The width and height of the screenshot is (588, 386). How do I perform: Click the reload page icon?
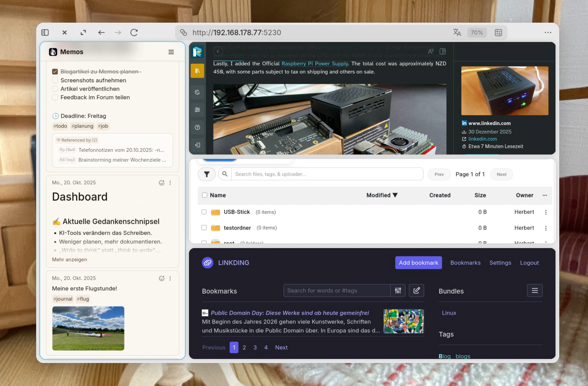134,32
